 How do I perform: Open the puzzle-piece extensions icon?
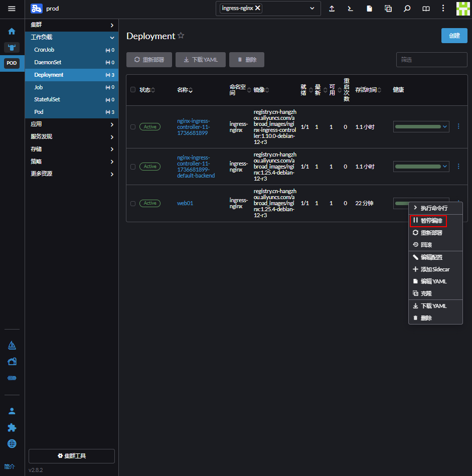(12, 427)
